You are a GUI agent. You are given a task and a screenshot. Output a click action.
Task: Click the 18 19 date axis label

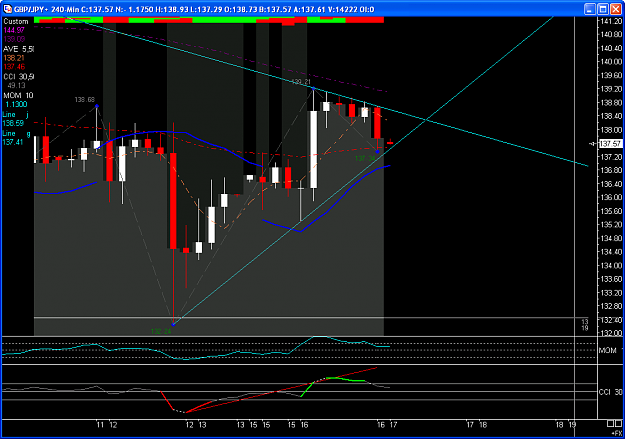coord(566,425)
